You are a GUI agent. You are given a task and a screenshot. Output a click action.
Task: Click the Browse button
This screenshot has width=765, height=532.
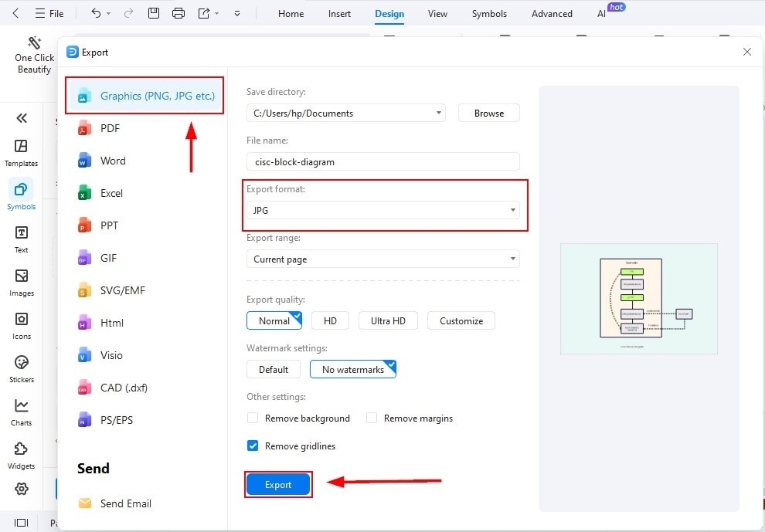point(488,113)
